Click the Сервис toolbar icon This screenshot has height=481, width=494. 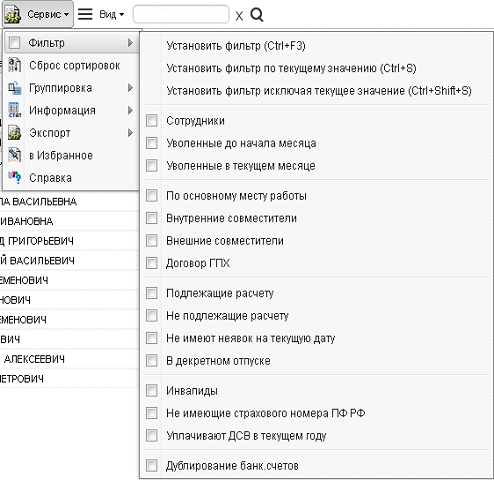click(13, 15)
